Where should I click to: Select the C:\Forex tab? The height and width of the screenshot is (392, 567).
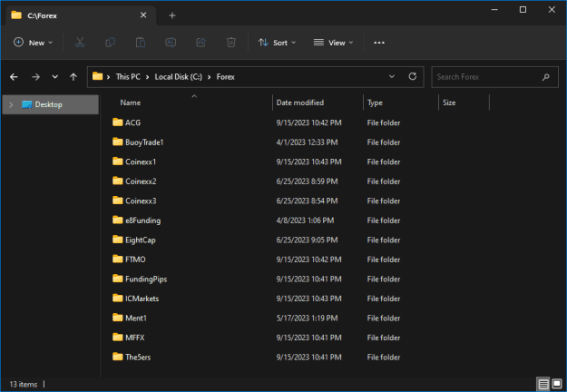point(80,15)
